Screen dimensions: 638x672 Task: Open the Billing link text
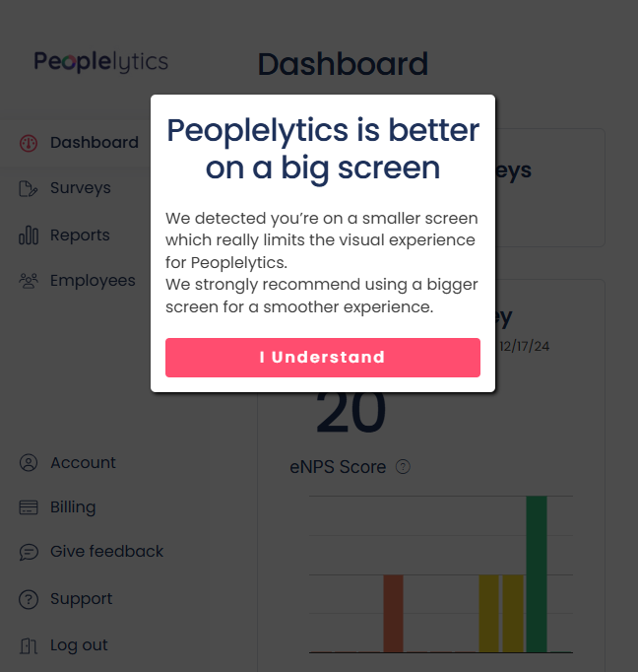click(x=73, y=507)
